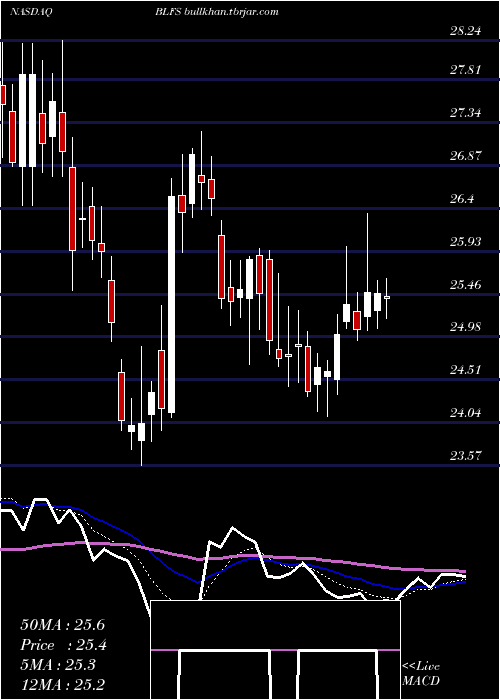Click the 50MA : 25.6 readout
The width and height of the screenshot is (500, 700).
point(62,625)
